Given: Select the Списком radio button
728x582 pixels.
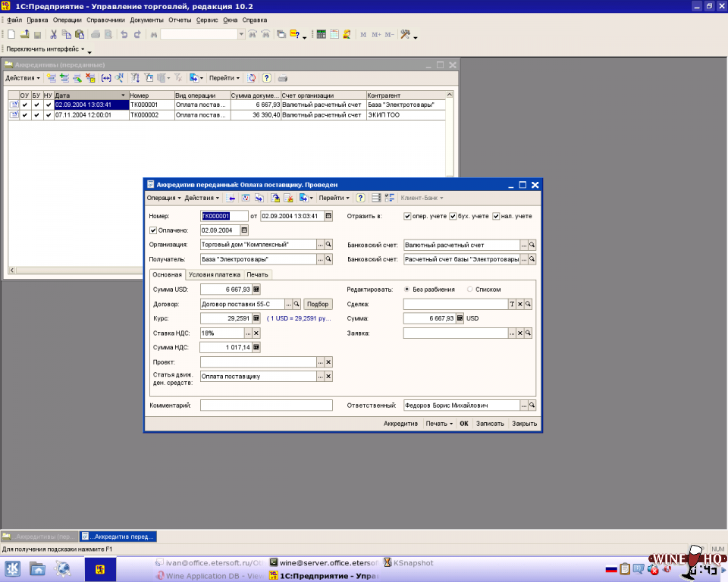Looking at the screenshot, I should 470,289.
